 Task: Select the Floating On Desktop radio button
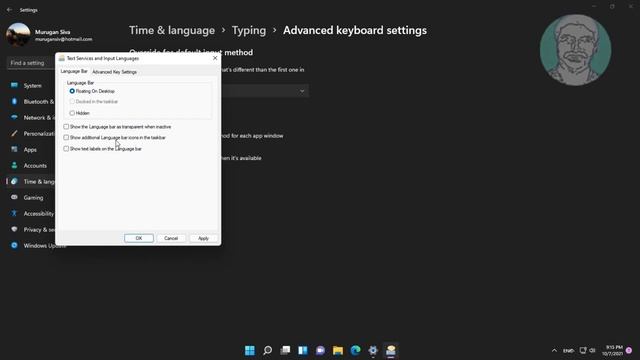tap(72, 91)
